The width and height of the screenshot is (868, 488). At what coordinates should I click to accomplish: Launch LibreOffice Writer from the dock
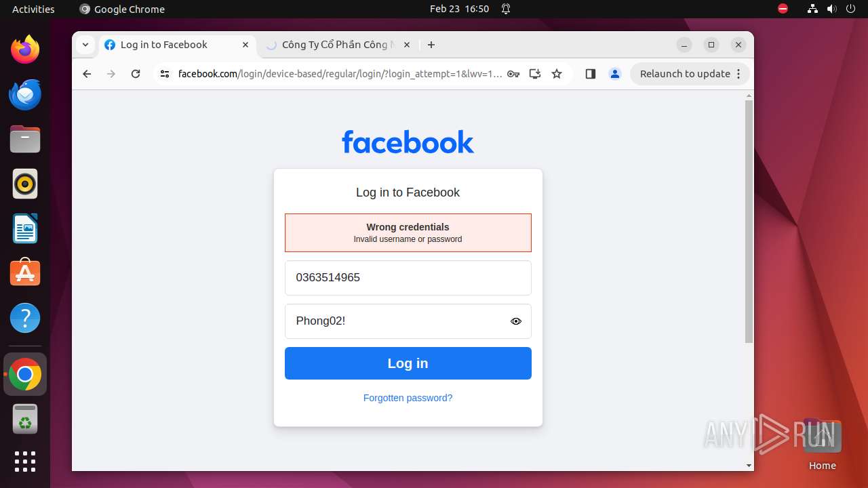coord(25,228)
